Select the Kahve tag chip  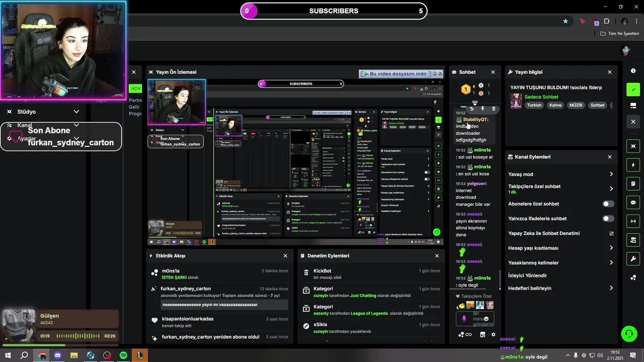click(555, 105)
